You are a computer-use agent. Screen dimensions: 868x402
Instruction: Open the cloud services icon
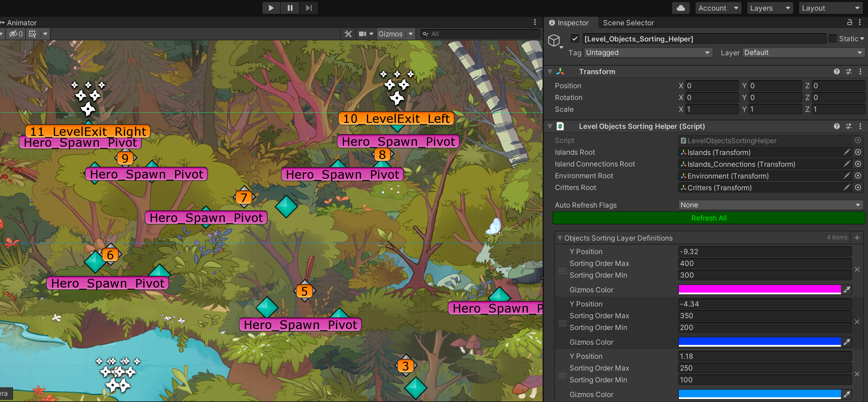[x=680, y=8]
